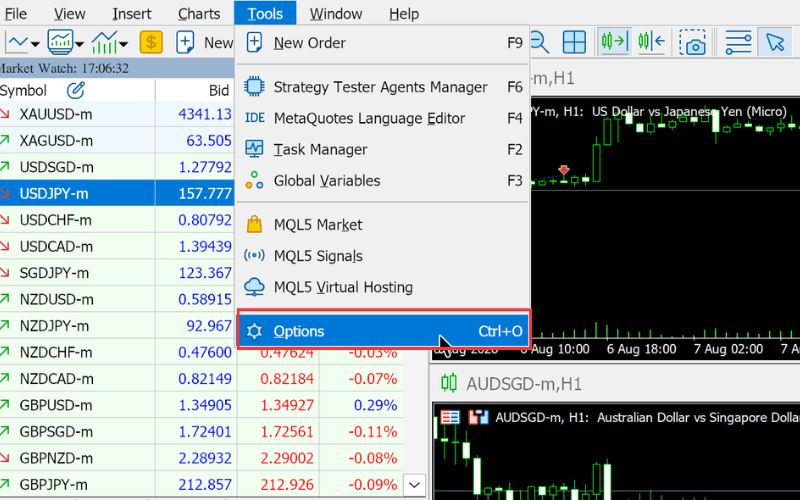Open Strategy Tester Agents Manager

[384, 87]
